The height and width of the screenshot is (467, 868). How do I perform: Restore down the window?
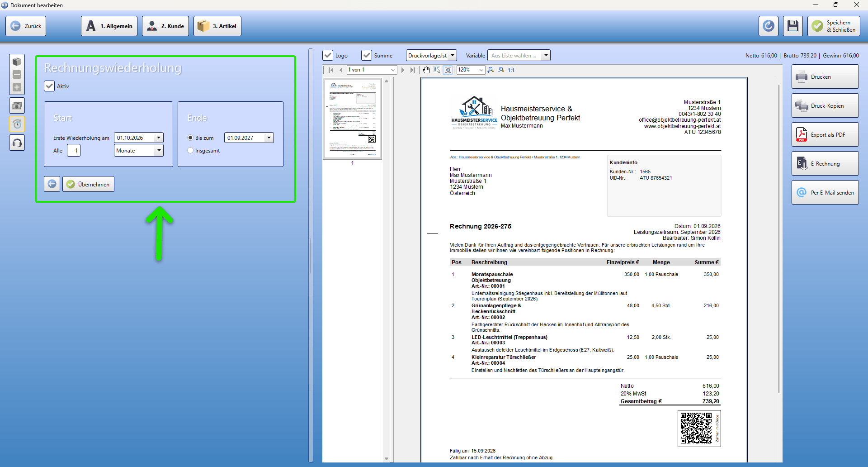point(836,5)
